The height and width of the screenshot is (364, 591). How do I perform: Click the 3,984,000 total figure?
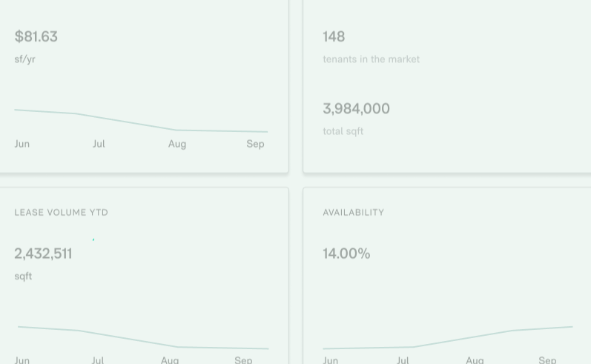point(356,108)
